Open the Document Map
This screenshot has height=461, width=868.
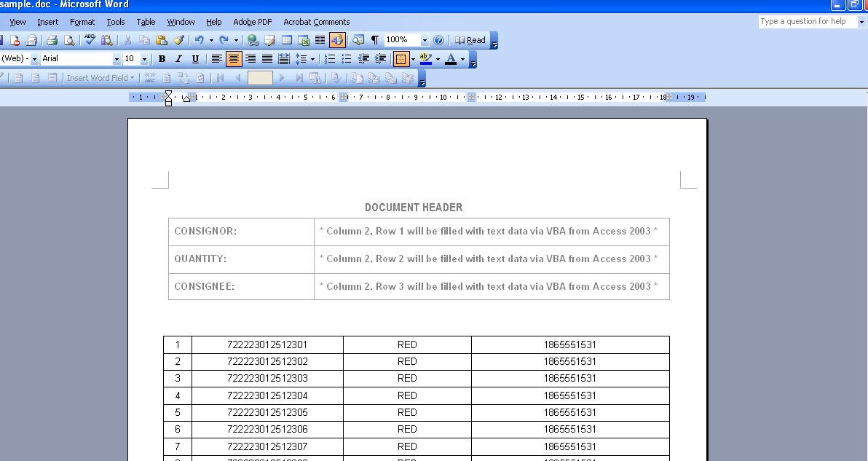(x=357, y=40)
